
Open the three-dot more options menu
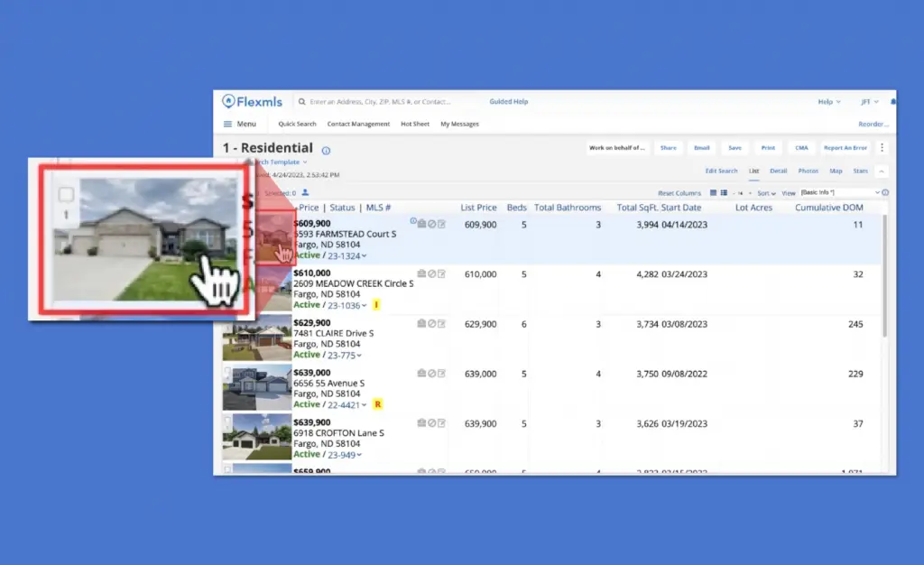click(x=882, y=148)
